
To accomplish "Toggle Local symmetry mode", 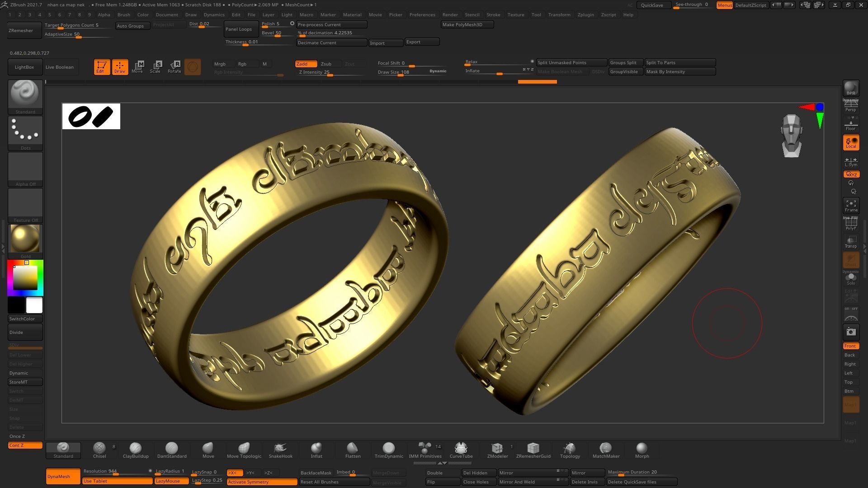I will tap(851, 143).
